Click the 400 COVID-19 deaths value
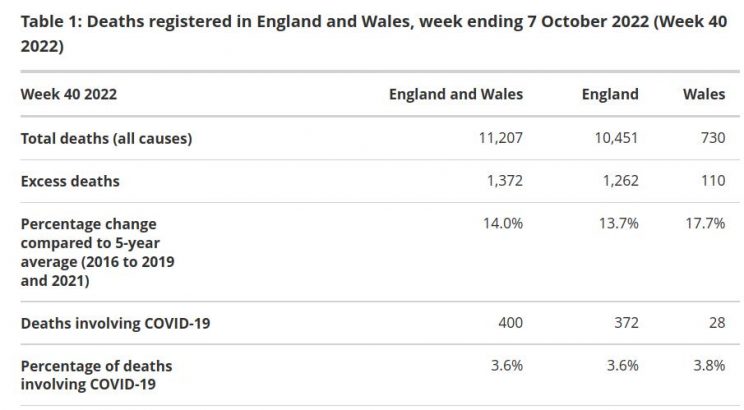The height and width of the screenshot is (410, 744). click(x=510, y=322)
